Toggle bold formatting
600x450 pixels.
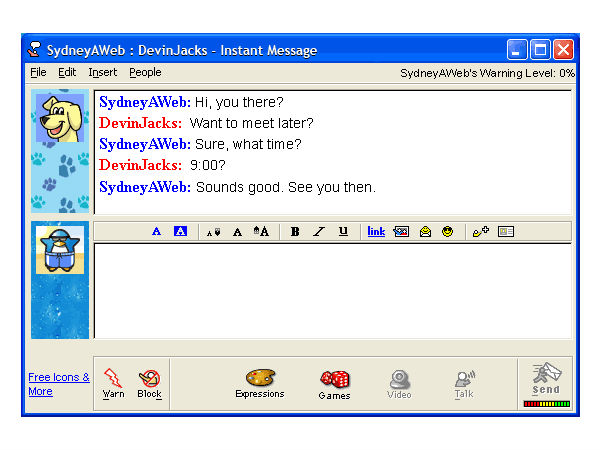coord(295,232)
